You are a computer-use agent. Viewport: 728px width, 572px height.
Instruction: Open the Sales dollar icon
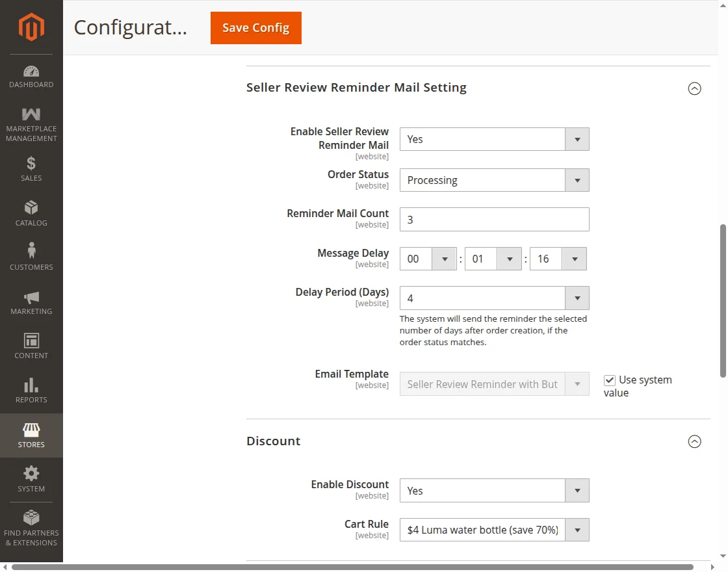tap(31, 164)
